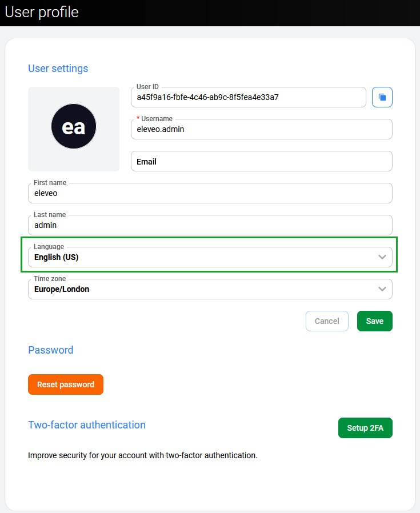420x513 pixels.
Task: Click the gray avatar thumbnail box
Action: [x=39, y=160]
